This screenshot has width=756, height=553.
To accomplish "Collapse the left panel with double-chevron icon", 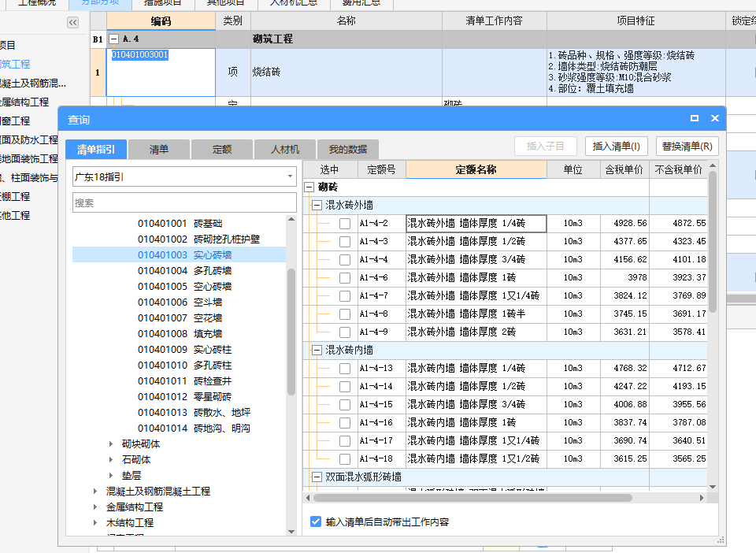I will point(72,23).
